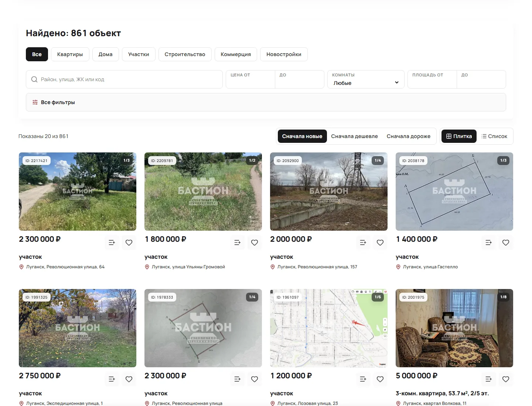Screen dimensions: 532x406
Task: Open участок at улица Гастелло
Action: point(407,257)
